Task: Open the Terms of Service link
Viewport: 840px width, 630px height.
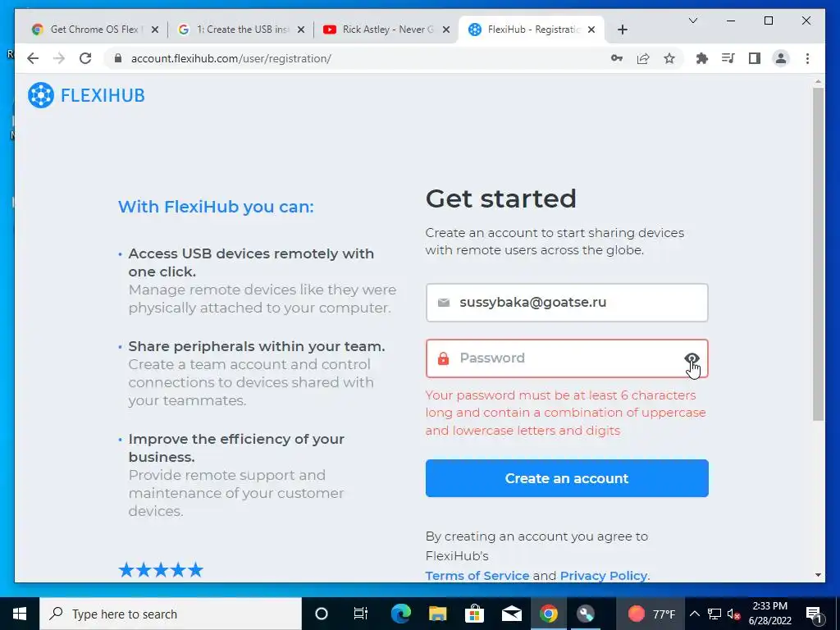Action: (x=477, y=576)
